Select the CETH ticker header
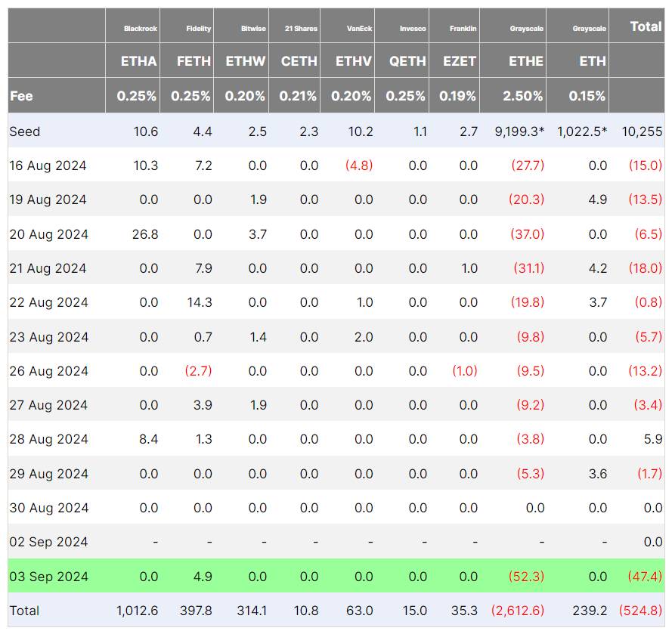This screenshot has width=672, height=634. [299, 61]
